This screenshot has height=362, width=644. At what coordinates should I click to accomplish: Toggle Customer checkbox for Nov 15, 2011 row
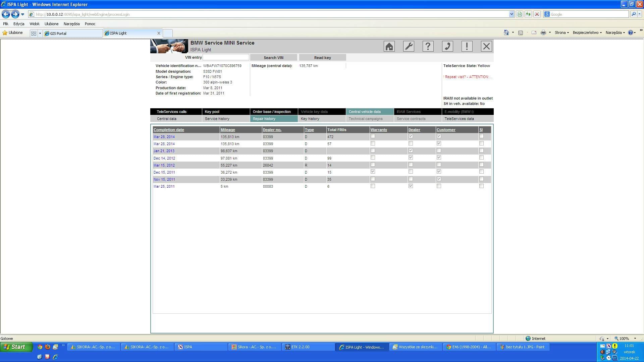coord(439,179)
